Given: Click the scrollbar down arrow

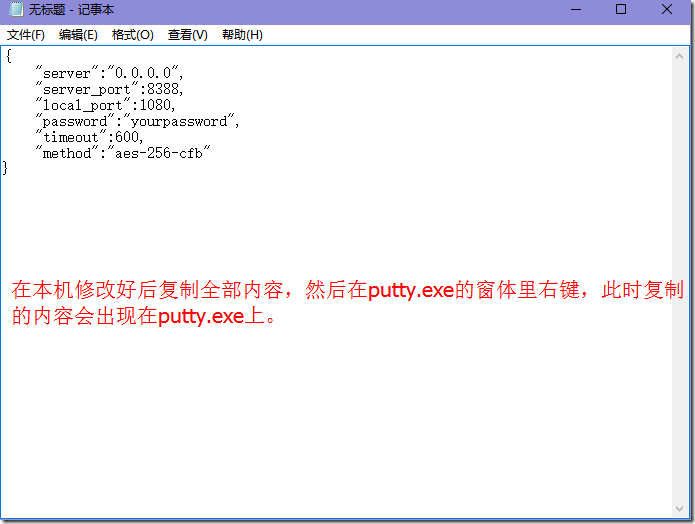Looking at the screenshot, I should click(x=679, y=509).
